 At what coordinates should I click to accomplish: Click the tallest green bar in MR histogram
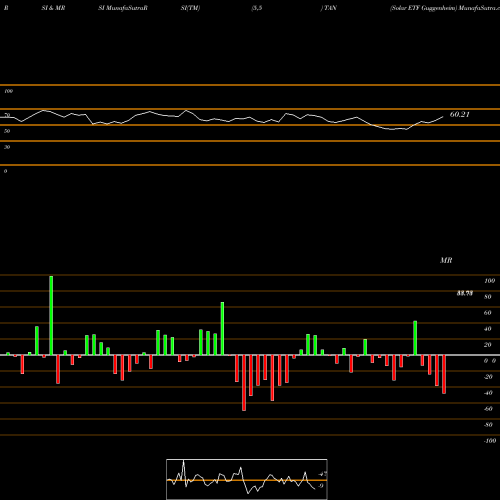(x=51, y=315)
